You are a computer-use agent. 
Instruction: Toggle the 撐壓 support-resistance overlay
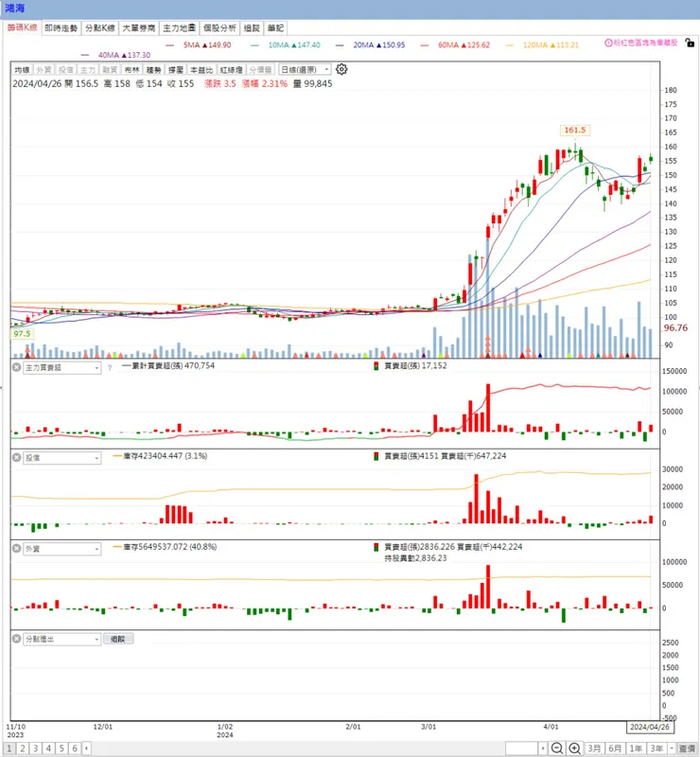tap(175, 70)
